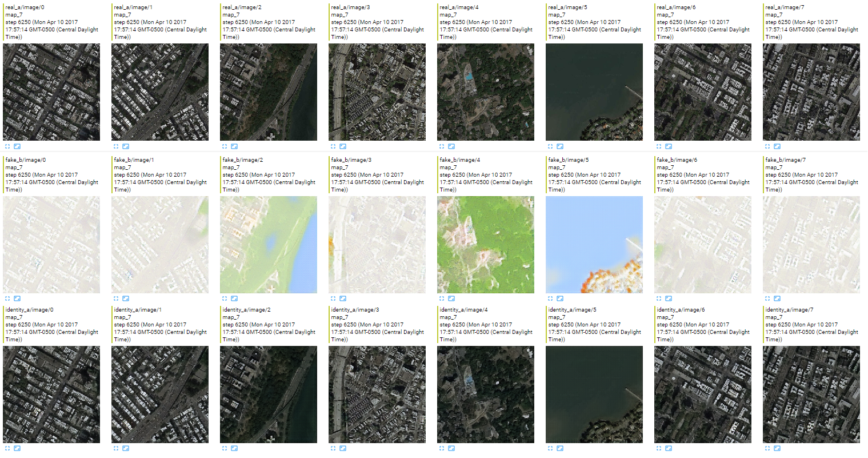Screen dimensions: 868x458
Task: Toggle actual image size for identity_a/image/0
Action: 17,448
